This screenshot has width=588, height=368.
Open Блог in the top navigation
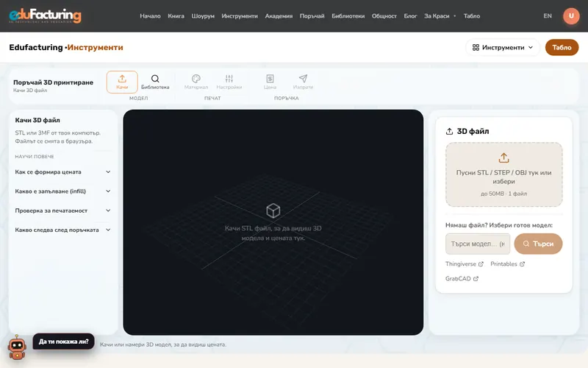(x=410, y=15)
